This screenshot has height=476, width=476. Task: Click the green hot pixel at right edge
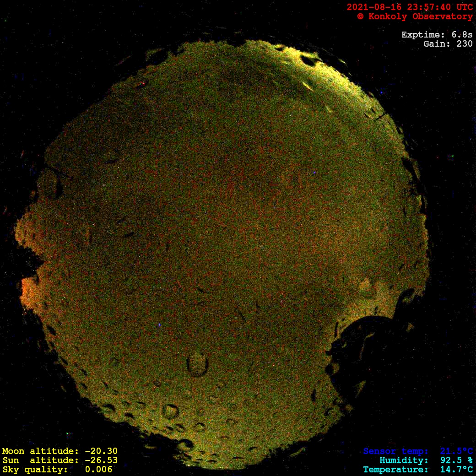[x=453, y=157]
